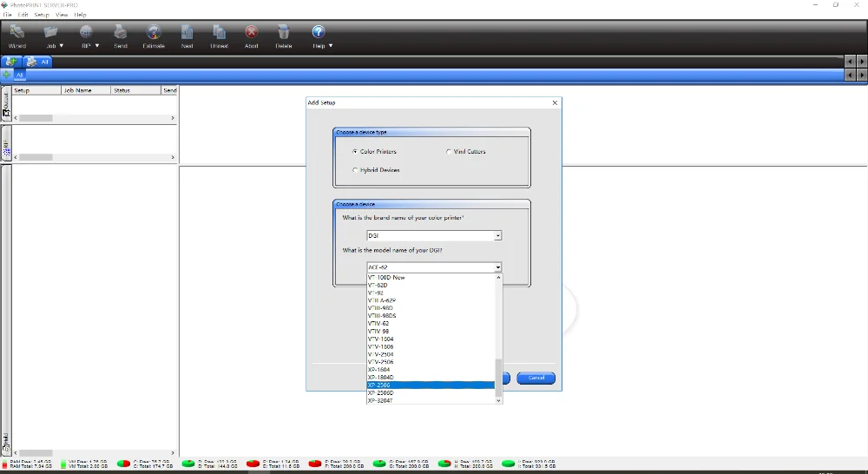Open the Setup menu
The width and height of the screenshot is (868, 474).
42,15
